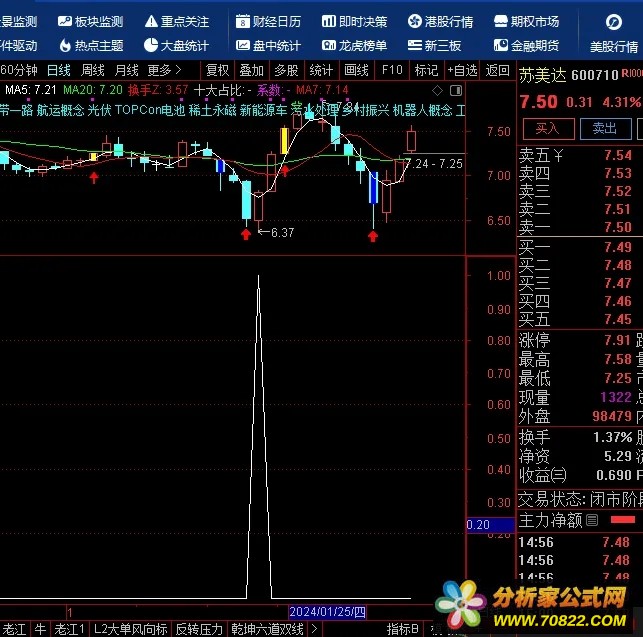Click the 航运概念 concept tag
Image resolution: width=643 pixels, height=637 pixels.
(60, 110)
